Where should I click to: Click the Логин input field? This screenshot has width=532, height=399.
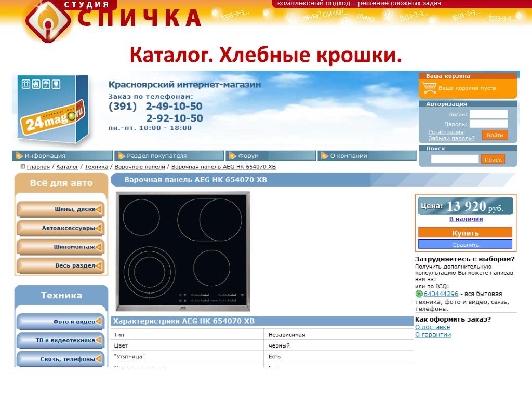click(488, 114)
